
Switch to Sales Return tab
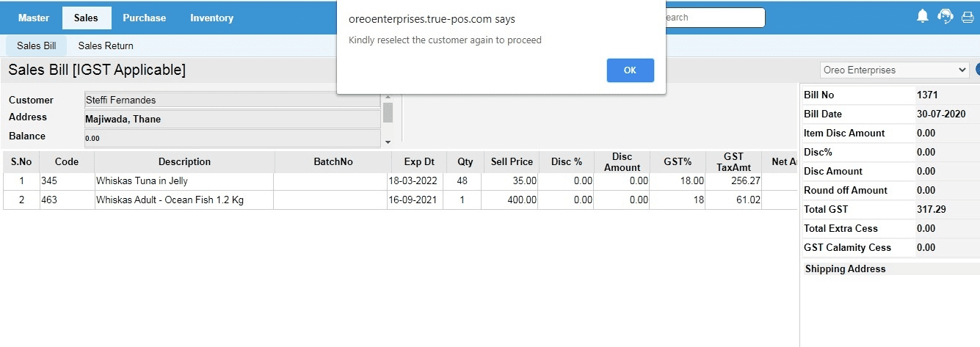click(106, 45)
